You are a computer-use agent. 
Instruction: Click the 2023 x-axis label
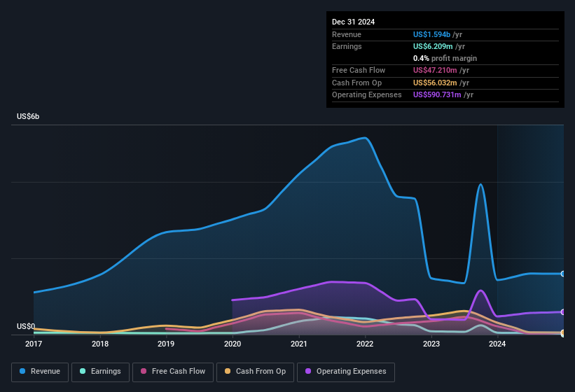coord(431,344)
